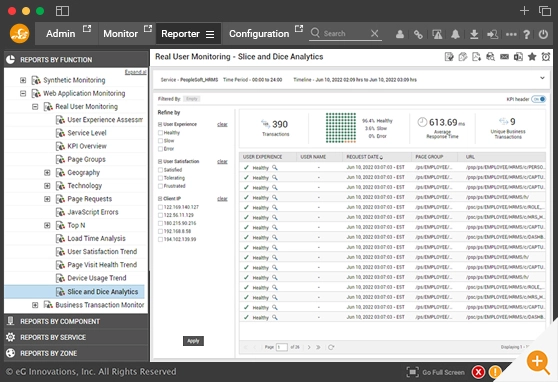Click into the Search input field

(x=344, y=33)
